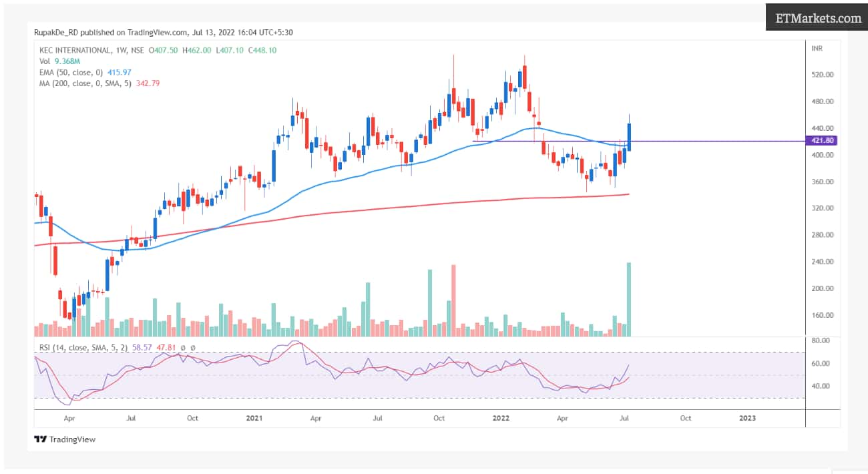Click the second ø icon beside the RSI values
Screen dimensions: 868x474
pyautogui.click(x=193, y=348)
